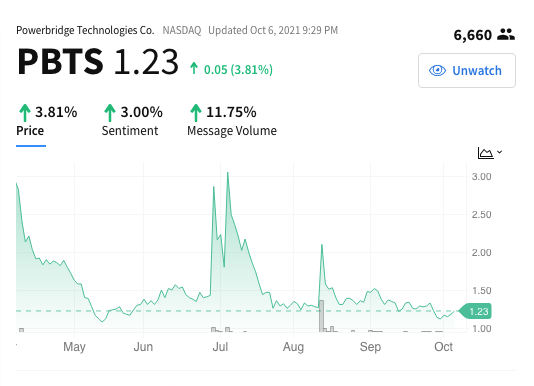
Task: Toggle Unwatch for PBTS
Action: 467,71
